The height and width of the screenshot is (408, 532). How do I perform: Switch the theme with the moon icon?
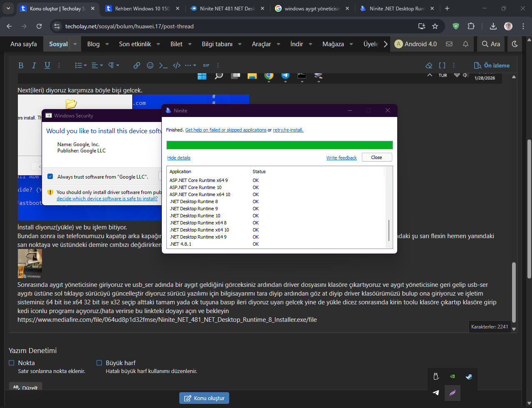coord(515,44)
